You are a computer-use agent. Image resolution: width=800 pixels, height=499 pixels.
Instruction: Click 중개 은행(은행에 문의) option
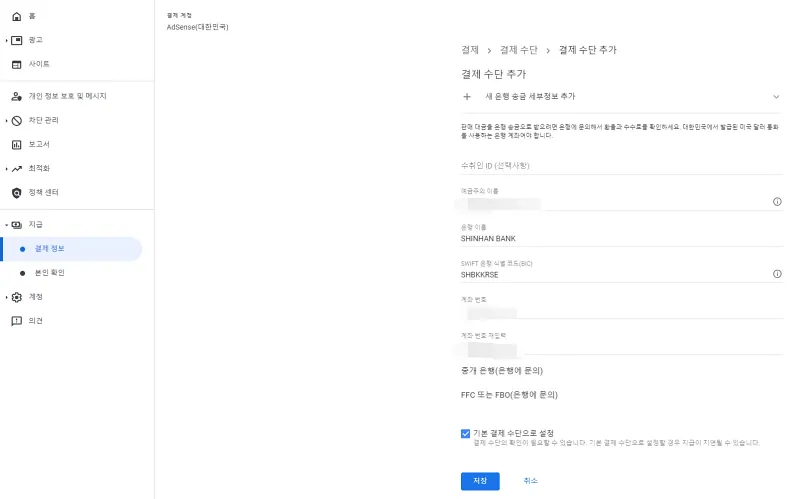(x=502, y=371)
